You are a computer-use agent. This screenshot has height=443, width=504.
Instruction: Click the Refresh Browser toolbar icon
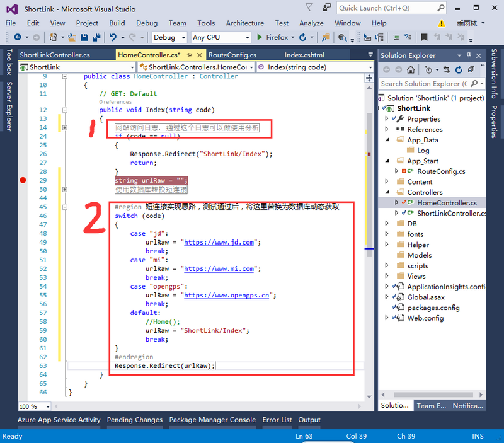click(302, 37)
